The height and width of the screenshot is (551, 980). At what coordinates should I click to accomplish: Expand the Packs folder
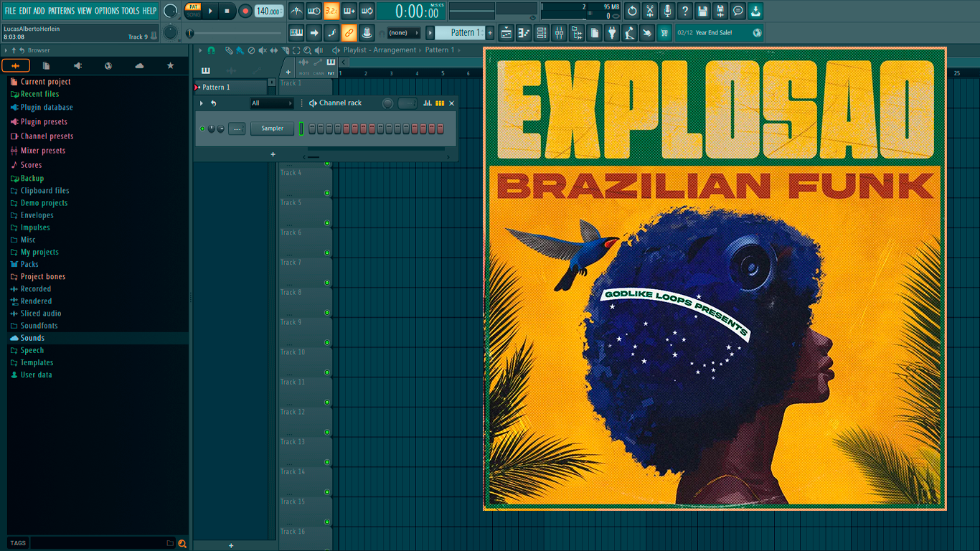click(24, 264)
